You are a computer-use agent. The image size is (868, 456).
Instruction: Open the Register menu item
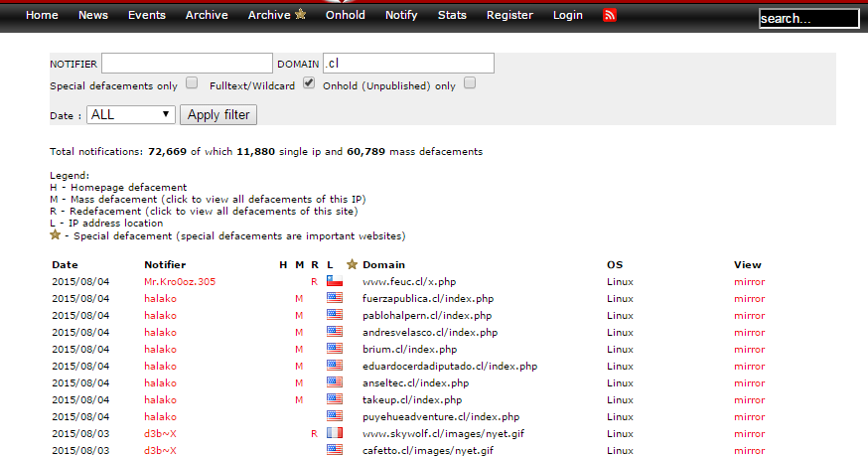[x=509, y=15]
